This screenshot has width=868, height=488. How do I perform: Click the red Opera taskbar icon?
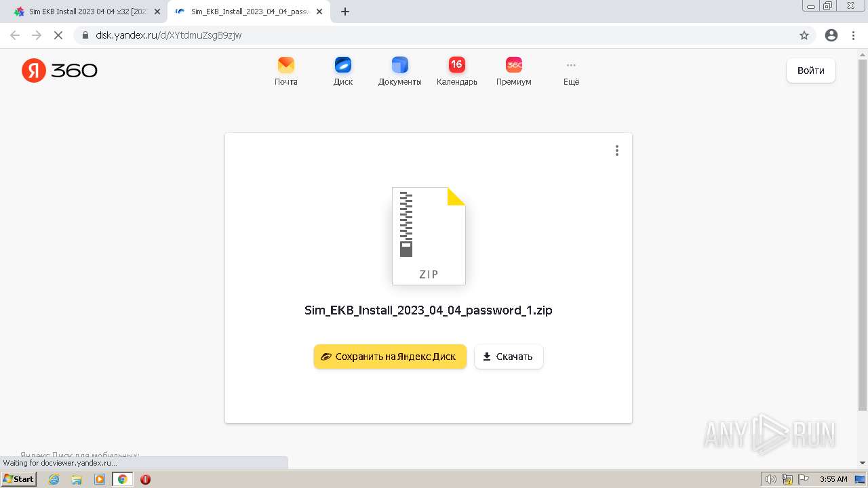[145, 479]
